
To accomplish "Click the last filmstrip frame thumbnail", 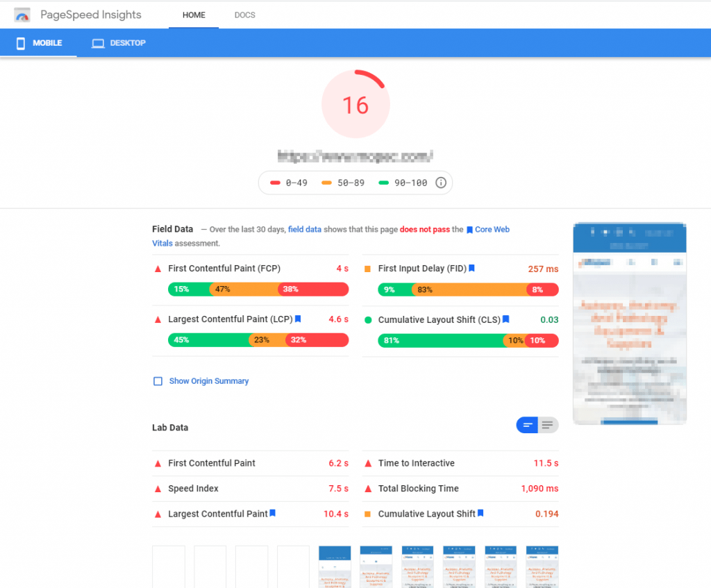I will [542, 566].
